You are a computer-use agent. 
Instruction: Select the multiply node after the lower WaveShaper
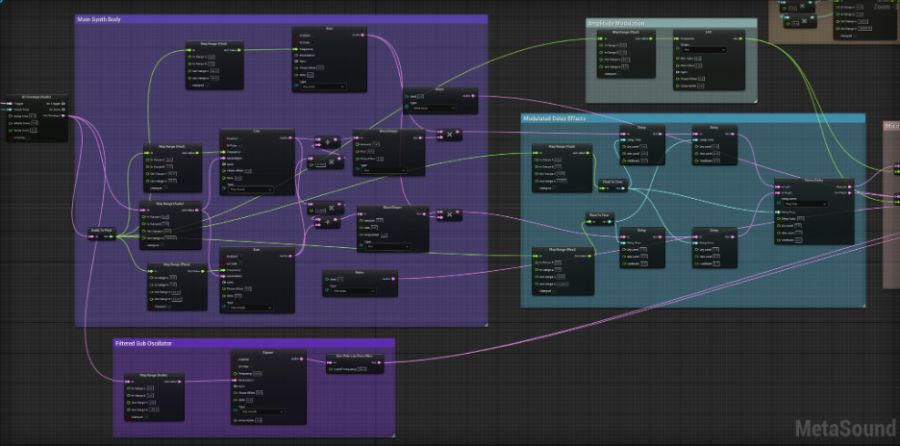pyautogui.click(x=449, y=214)
